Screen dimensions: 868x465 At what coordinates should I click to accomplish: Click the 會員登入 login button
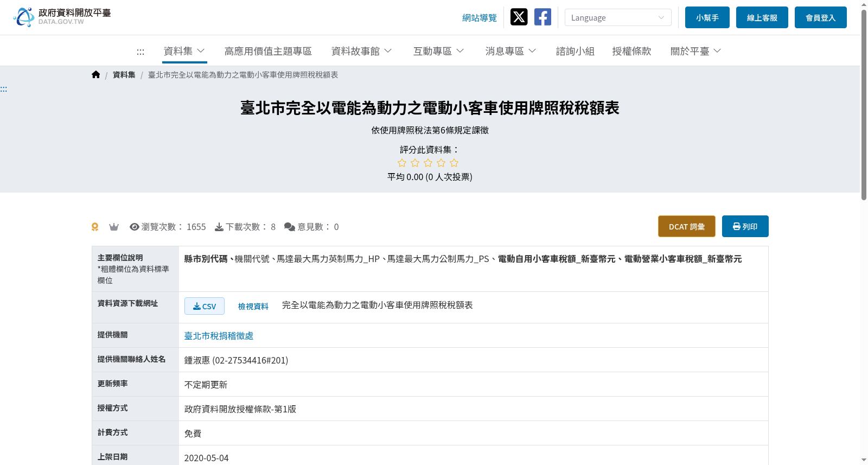click(821, 17)
